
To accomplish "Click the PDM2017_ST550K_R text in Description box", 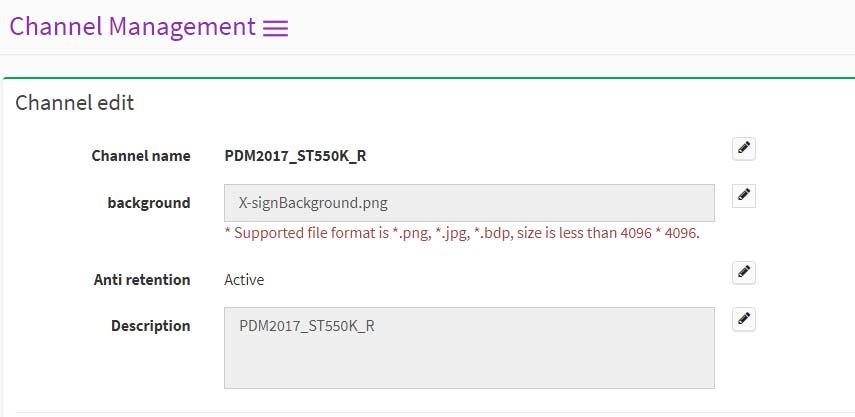I will [306, 326].
